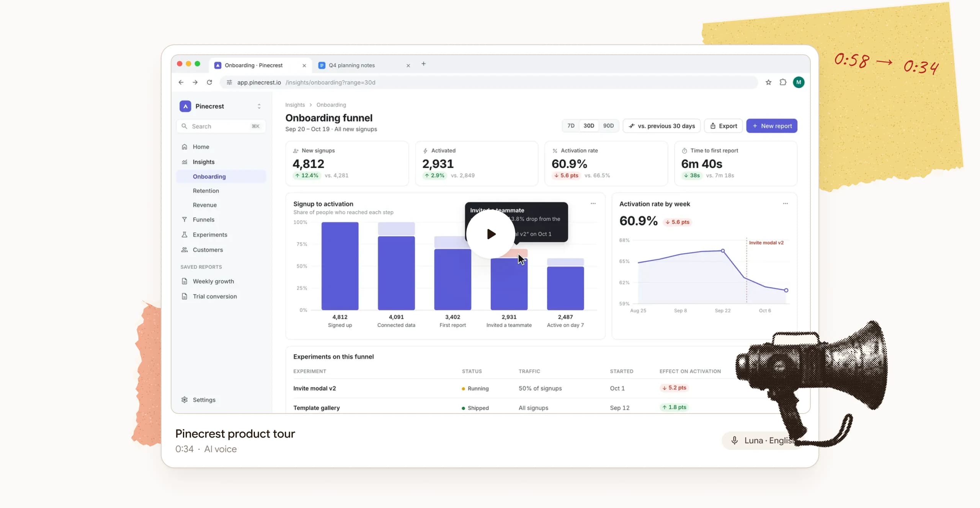
Task: Open Settings at sidebar bottom
Action: 221,400
